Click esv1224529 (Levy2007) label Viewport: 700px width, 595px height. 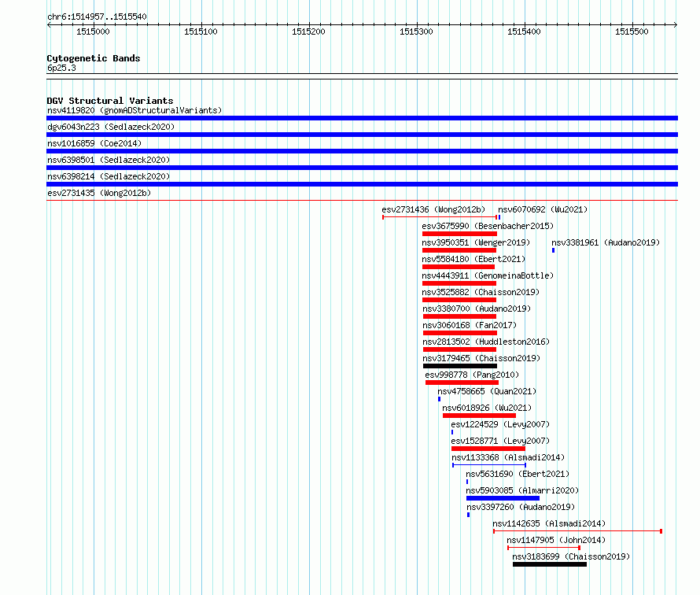click(x=500, y=424)
